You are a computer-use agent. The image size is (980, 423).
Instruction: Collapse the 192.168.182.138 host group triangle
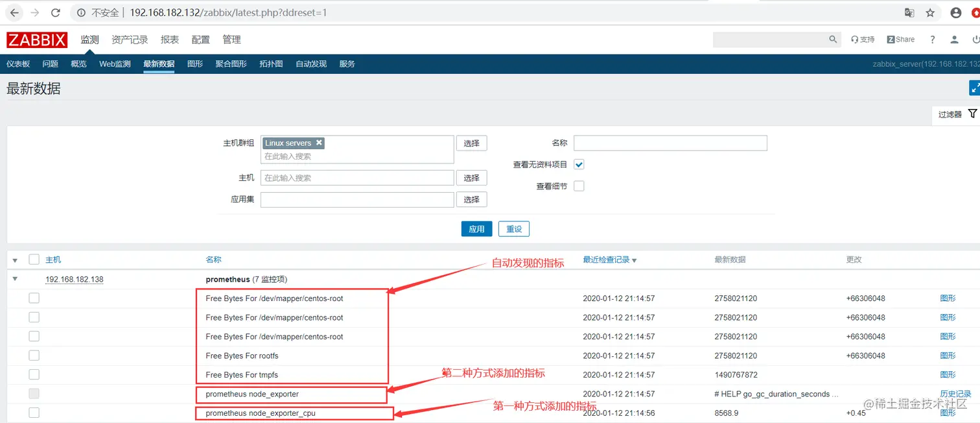point(15,279)
